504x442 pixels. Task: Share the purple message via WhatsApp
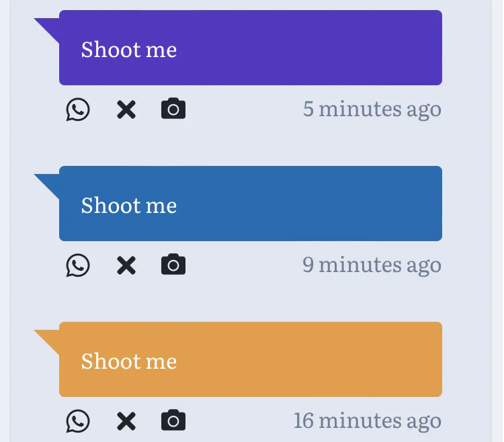click(78, 109)
